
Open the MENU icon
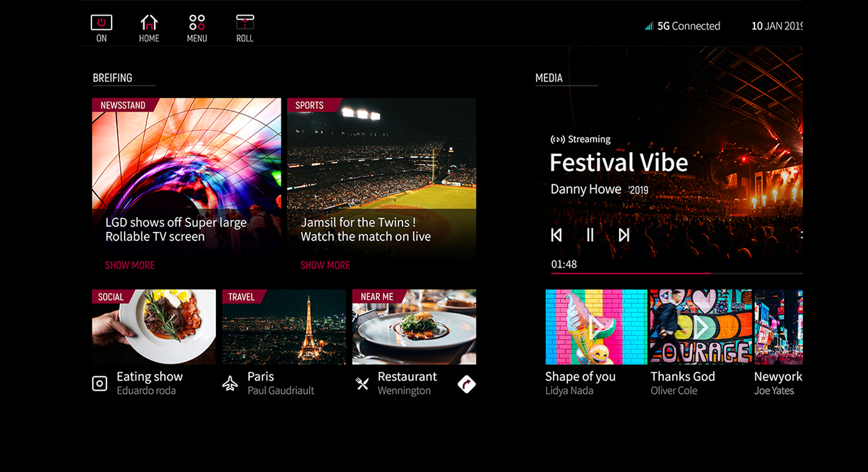(197, 28)
